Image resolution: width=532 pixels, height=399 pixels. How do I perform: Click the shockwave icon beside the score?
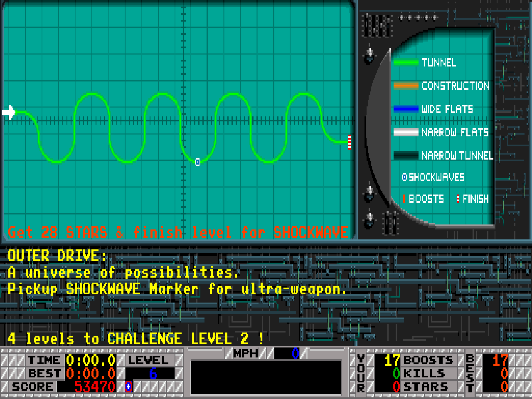tap(128, 387)
